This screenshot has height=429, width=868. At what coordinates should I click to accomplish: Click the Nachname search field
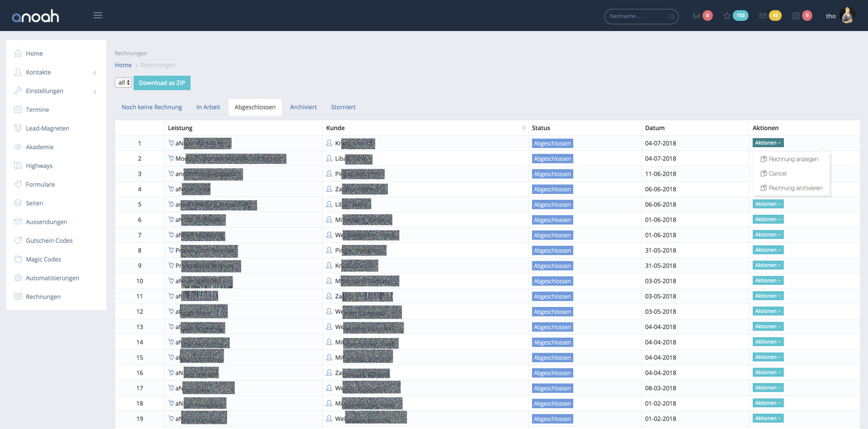[x=637, y=16]
